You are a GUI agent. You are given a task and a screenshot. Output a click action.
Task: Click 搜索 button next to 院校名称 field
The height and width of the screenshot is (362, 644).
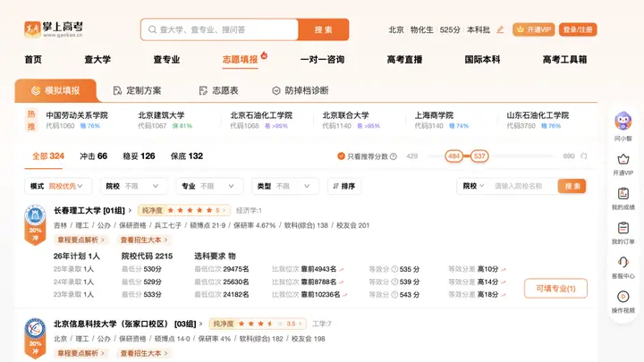click(572, 186)
